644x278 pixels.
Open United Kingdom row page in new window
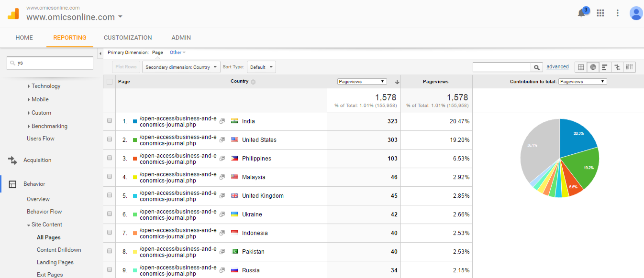(222, 196)
